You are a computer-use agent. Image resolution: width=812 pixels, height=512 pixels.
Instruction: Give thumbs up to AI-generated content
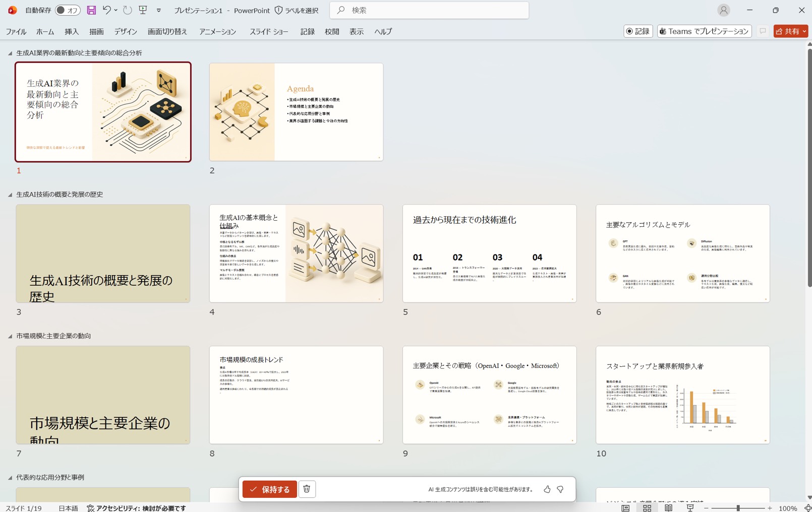click(547, 489)
